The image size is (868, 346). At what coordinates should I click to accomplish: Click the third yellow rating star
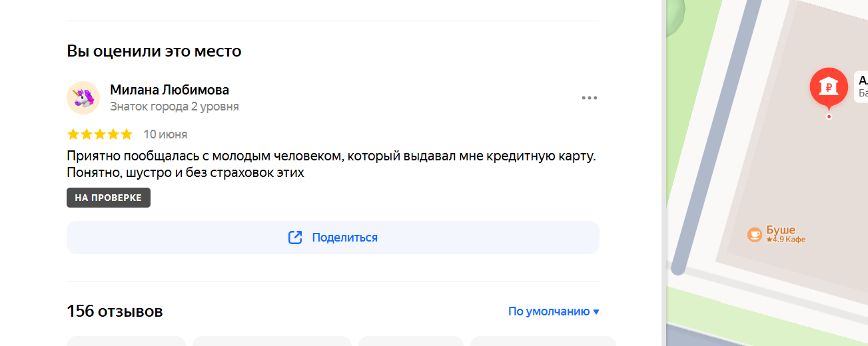(x=100, y=134)
